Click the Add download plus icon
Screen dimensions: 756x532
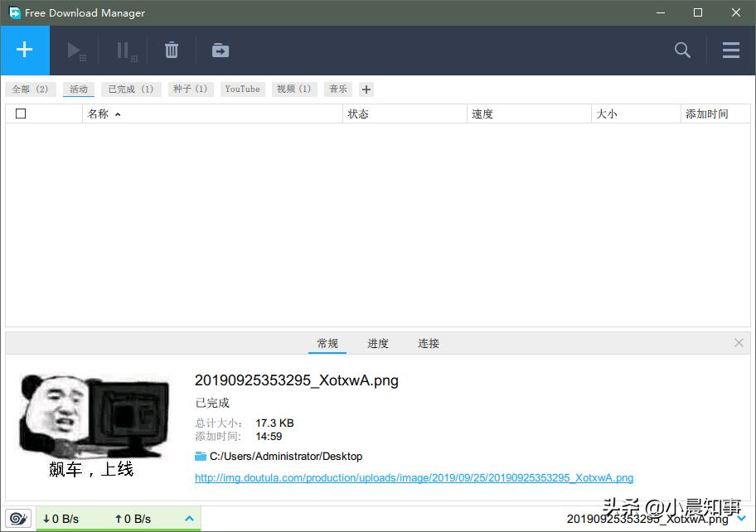point(25,50)
